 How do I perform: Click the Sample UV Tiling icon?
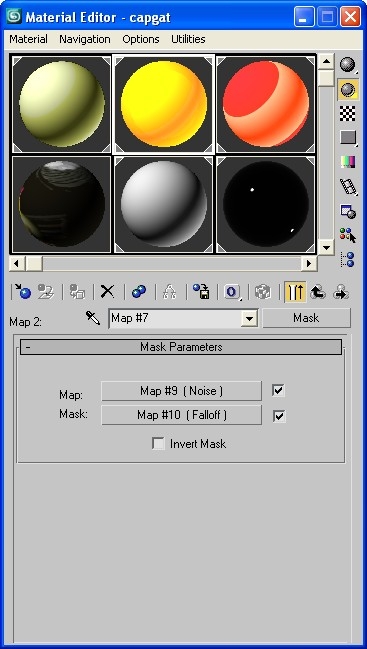(348, 137)
